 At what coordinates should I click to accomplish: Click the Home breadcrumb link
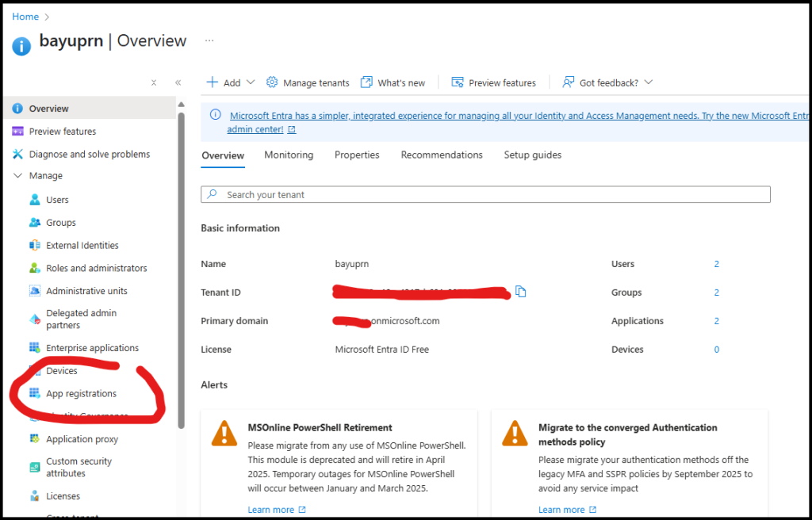point(25,17)
